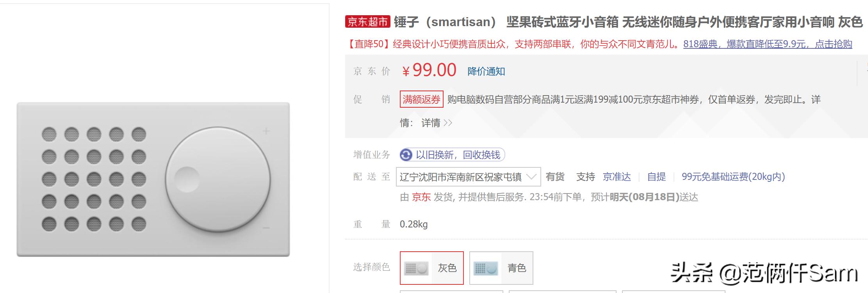
Task: Open the 满额返券 promotion tag
Action: pyautogui.click(x=421, y=100)
